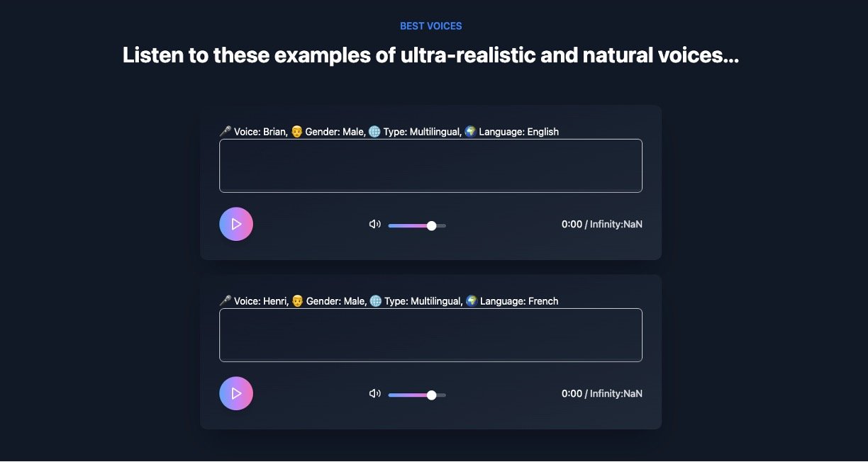Click the volume slider handle for Brian
The height and width of the screenshot is (462, 868).
pyautogui.click(x=431, y=225)
